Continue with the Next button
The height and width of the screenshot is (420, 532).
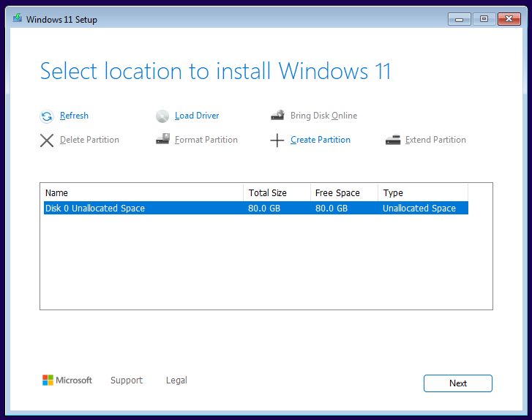(457, 383)
